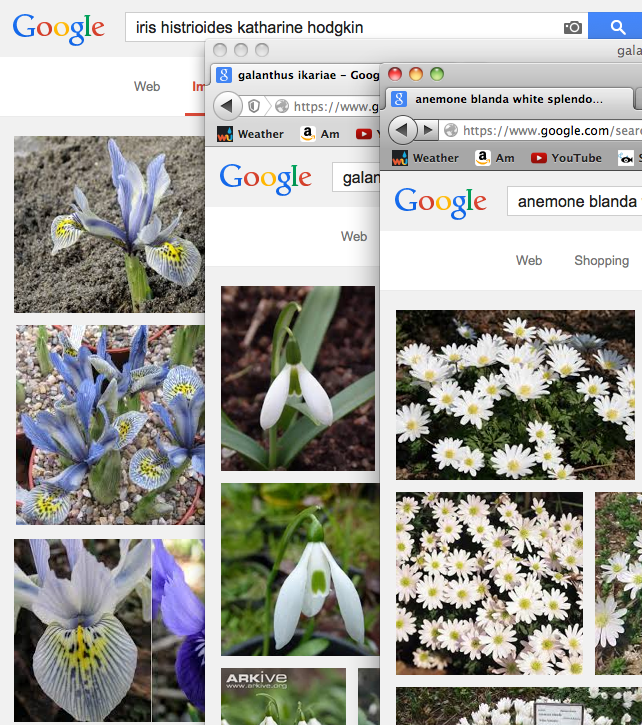642x725 pixels.
Task: Open Amazon bookmark in the anemone window
Action: (x=495, y=158)
